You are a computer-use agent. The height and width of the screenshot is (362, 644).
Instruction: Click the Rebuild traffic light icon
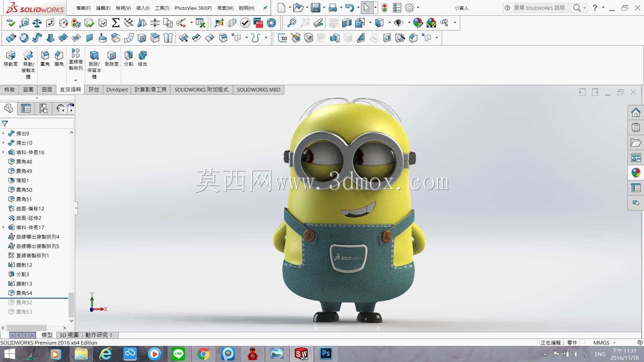point(384,8)
